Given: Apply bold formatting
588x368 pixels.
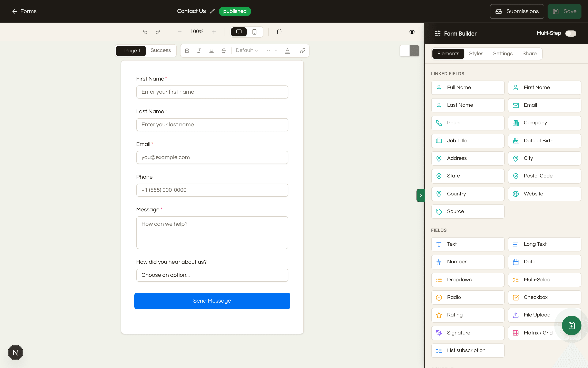Looking at the screenshot, I should 187,51.
